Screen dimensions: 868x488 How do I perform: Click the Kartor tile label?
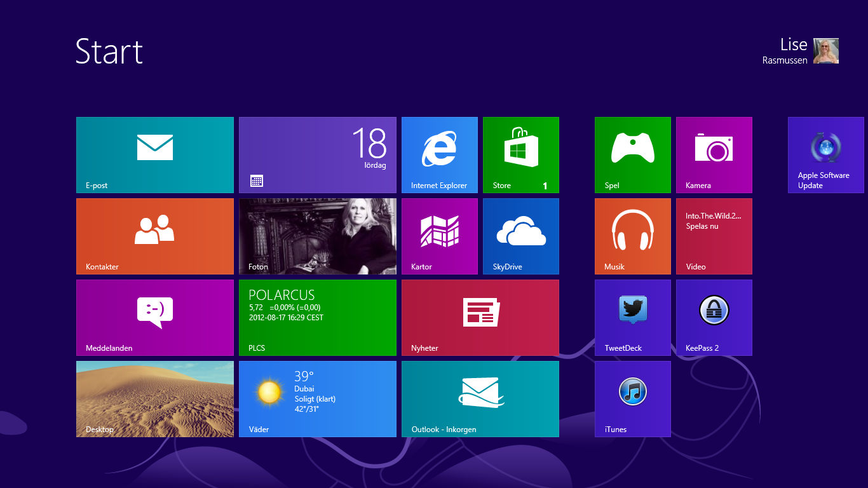pos(421,267)
